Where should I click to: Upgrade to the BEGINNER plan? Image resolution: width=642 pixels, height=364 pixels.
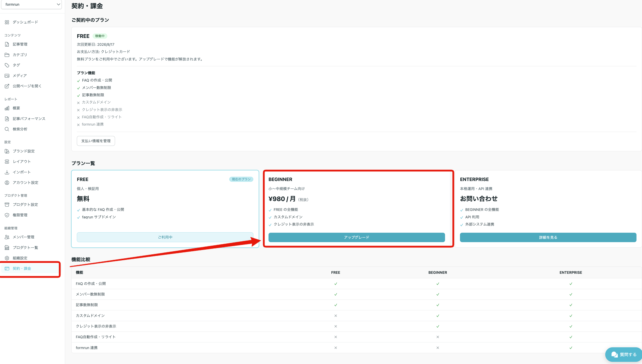point(357,237)
